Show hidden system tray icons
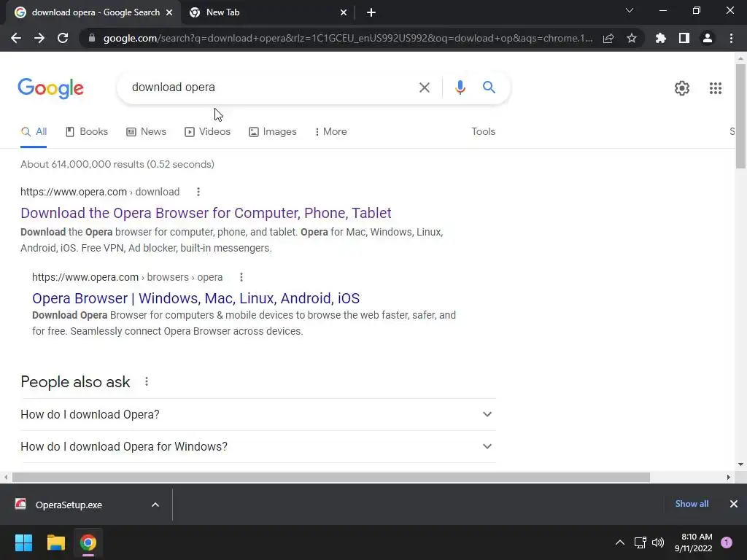The image size is (747, 560). (x=620, y=542)
